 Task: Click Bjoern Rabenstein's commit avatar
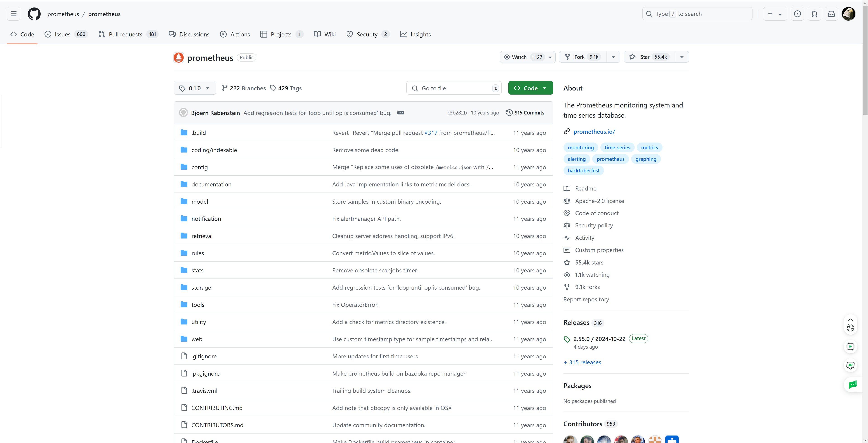coord(183,113)
